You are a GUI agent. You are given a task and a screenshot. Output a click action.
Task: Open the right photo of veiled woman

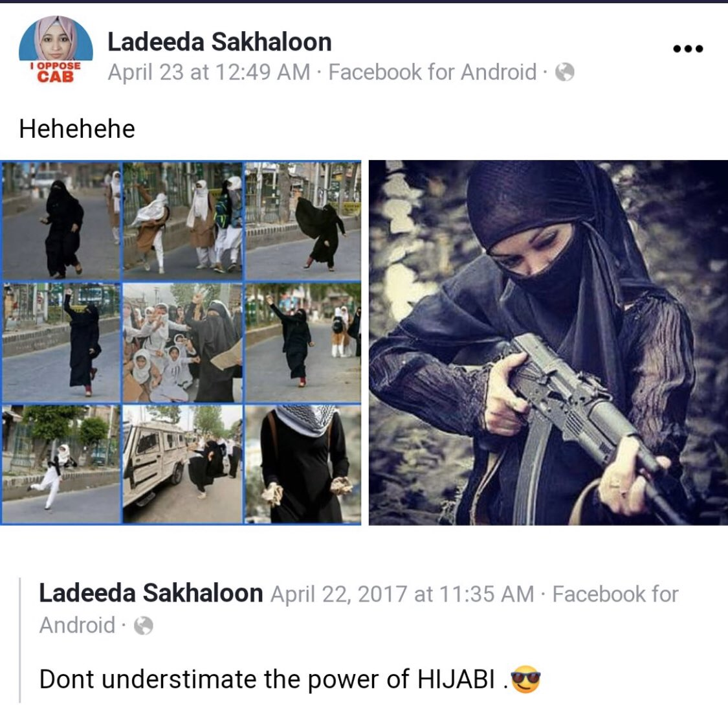coord(548,343)
